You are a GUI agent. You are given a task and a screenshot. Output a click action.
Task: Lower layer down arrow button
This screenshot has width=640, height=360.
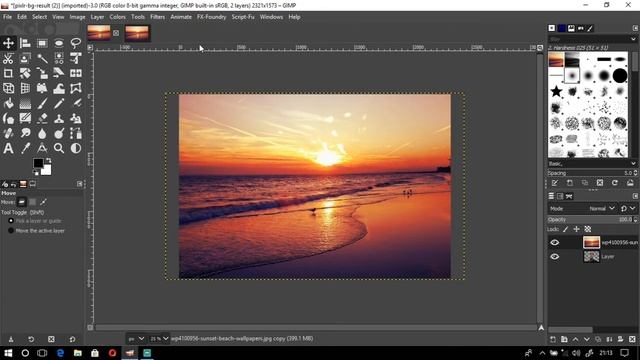click(x=587, y=339)
